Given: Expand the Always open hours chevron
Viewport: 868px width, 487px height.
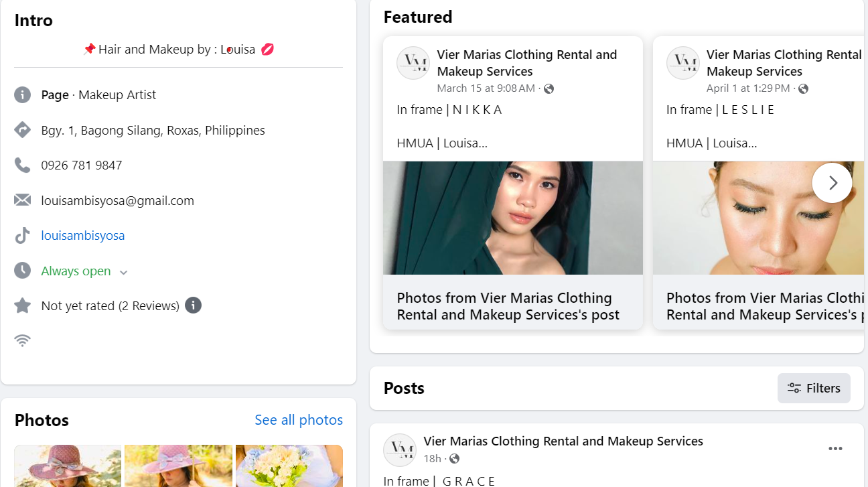Looking at the screenshot, I should [123, 272].
